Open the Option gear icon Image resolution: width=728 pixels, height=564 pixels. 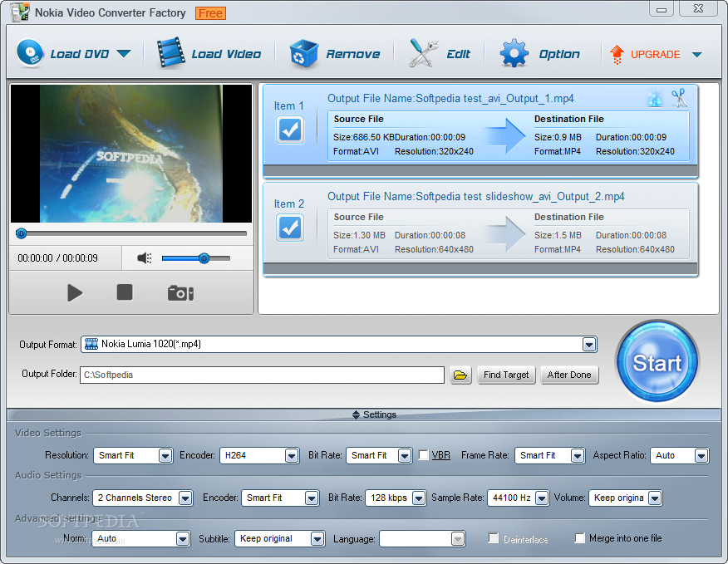(x=514, y=53)
